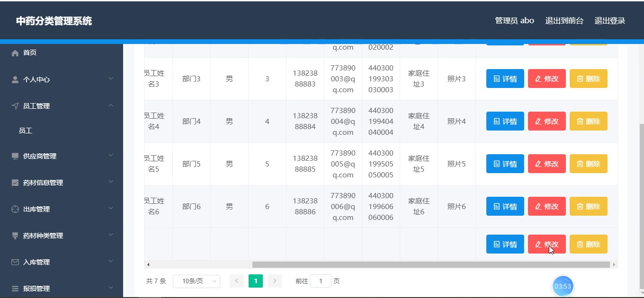Image resolution: width=644 pixels, height=298 pixels.
Task: Click the paper-plane icon beside 员工管理
Action: (x=15, y=106)
